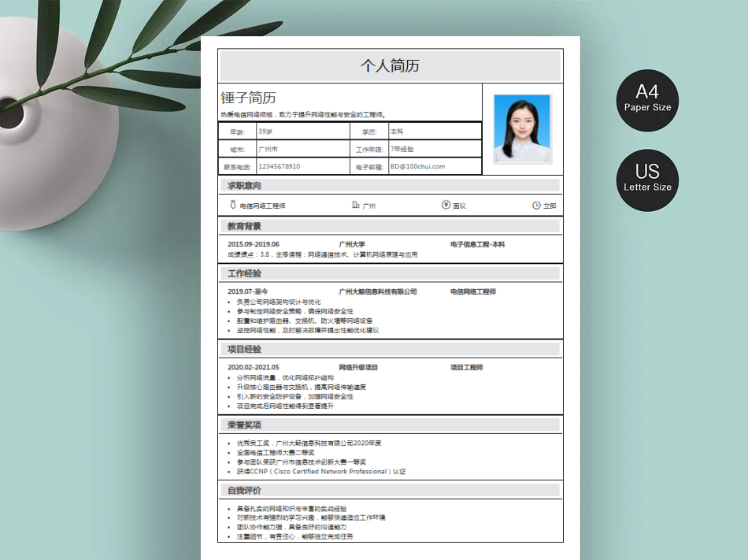This screenshot has width=748, height=560.
Task: Click the 求职意向 section header
Action: tap(391, 186)
